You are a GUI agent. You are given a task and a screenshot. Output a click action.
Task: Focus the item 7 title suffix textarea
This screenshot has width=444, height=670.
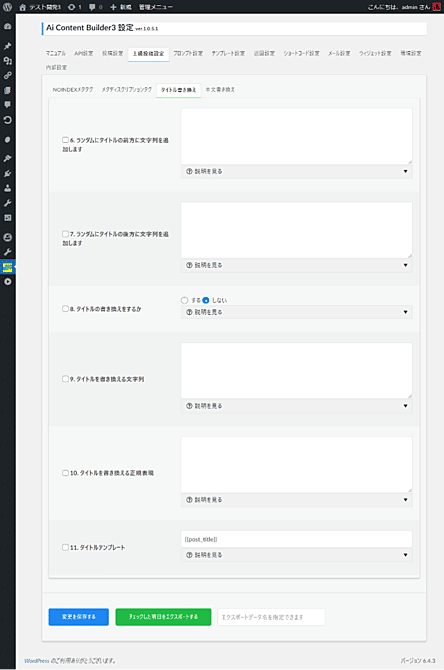(297, 230)
